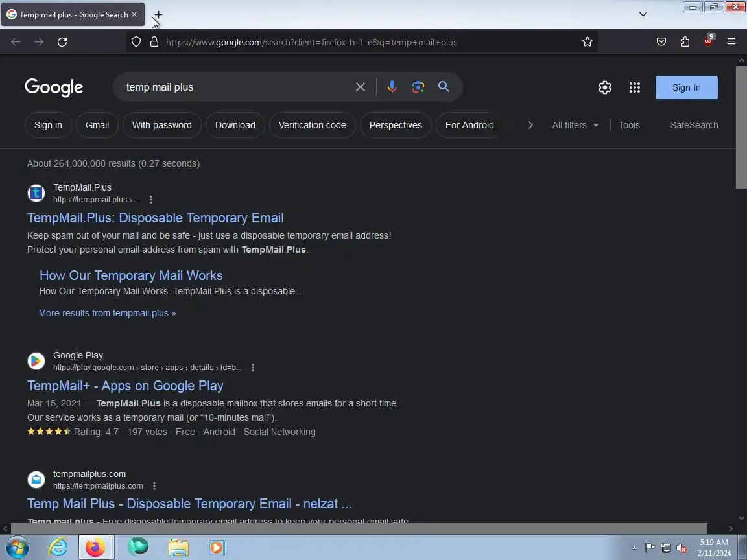Search by image with Lens icon
Image resolution: width=747 pixels, height=560 pixels.
418,87
